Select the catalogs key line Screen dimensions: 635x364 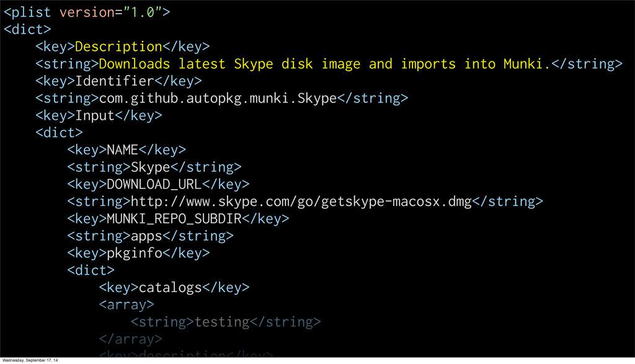174,287
